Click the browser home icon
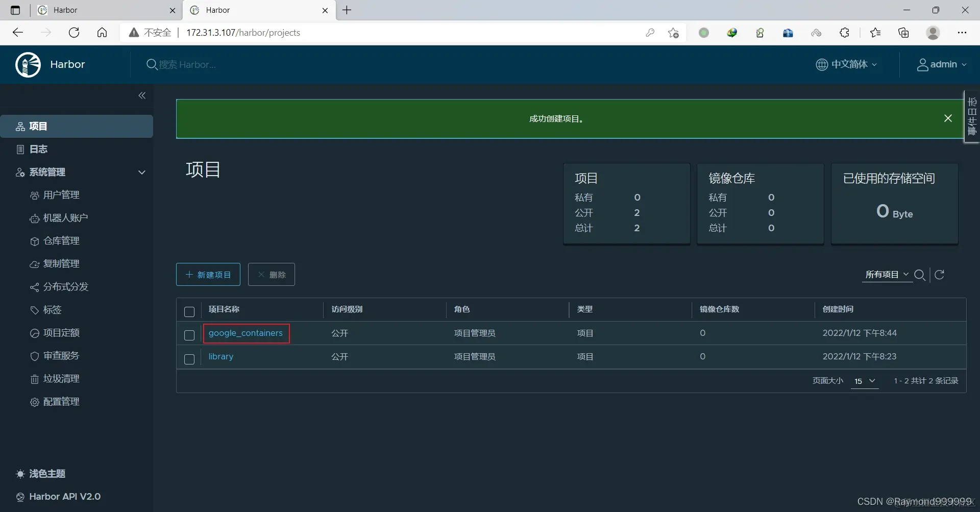Screen dimensions: 980x512 click(102, 33)
